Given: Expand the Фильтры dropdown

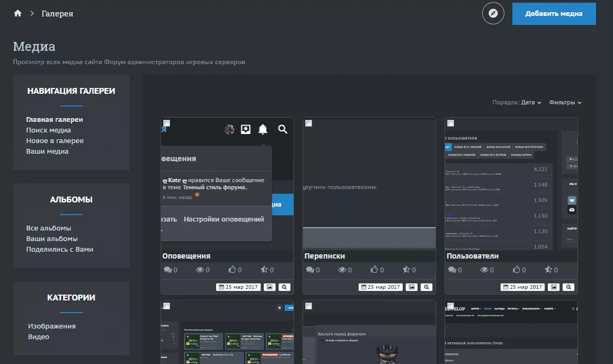Looking at the screenshot, I should 565,102.
